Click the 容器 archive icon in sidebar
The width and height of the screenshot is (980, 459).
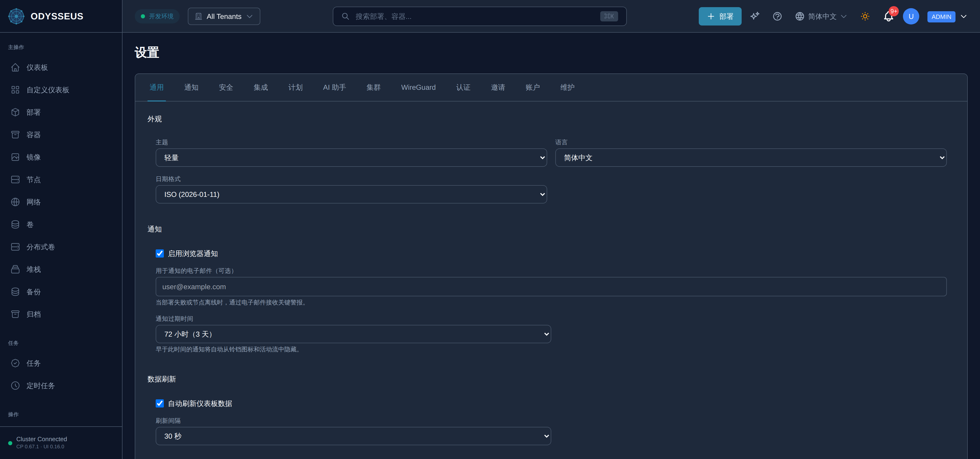(x=15, y=134)
